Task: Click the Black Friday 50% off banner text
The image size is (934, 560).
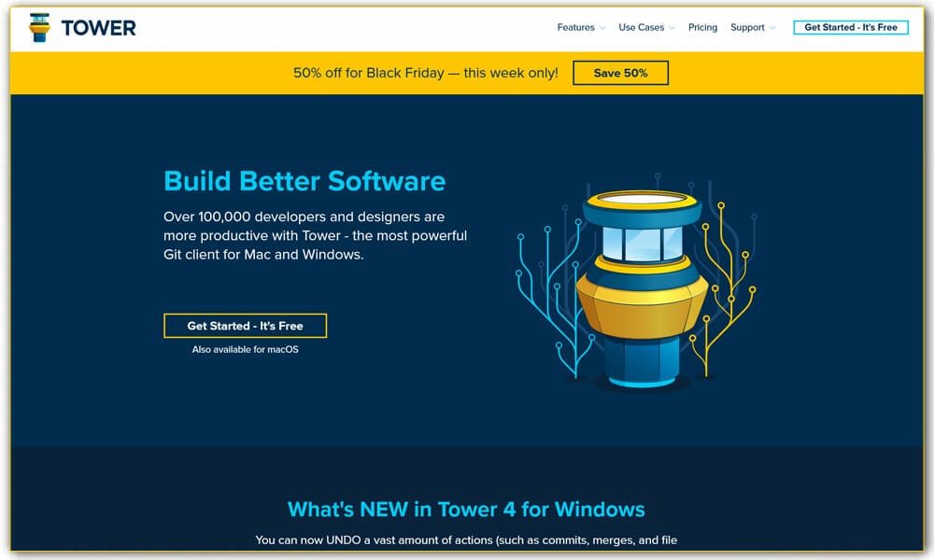Action: click(425, 73)
